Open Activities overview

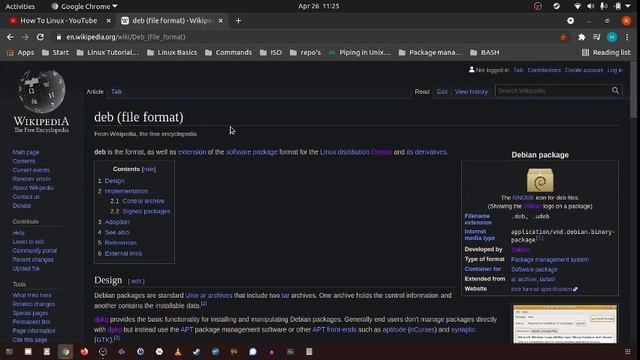click(20, 6)
